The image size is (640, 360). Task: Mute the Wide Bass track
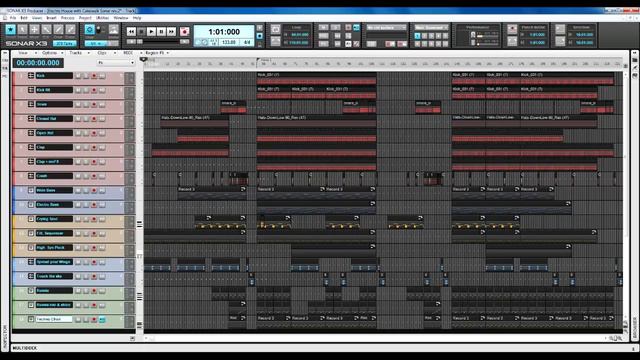[x=78, y=191]
